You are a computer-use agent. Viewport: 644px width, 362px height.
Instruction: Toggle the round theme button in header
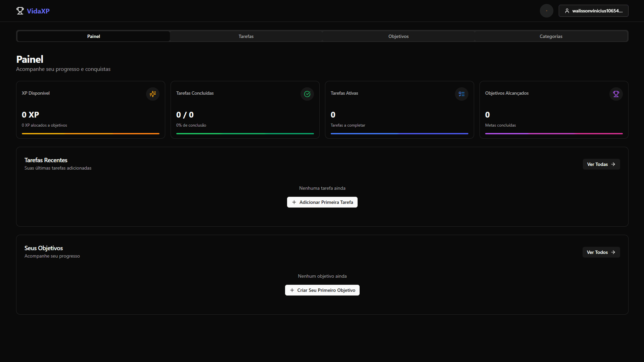click(546, 11)
